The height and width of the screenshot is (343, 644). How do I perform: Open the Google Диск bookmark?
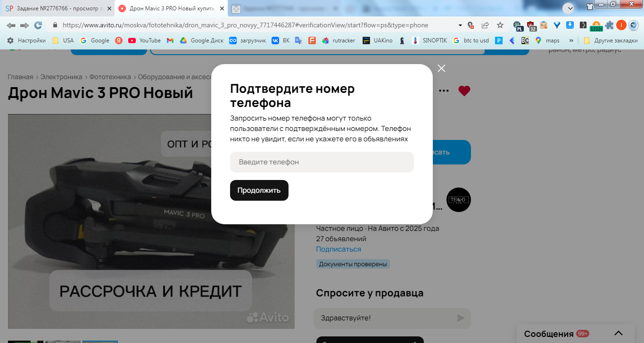pos(202,41)
